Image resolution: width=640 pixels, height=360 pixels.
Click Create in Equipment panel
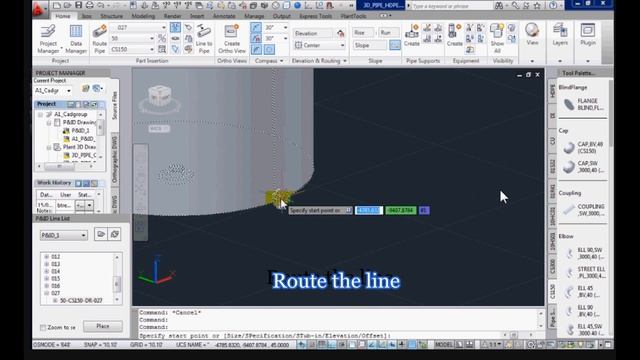tap(454, 35)
